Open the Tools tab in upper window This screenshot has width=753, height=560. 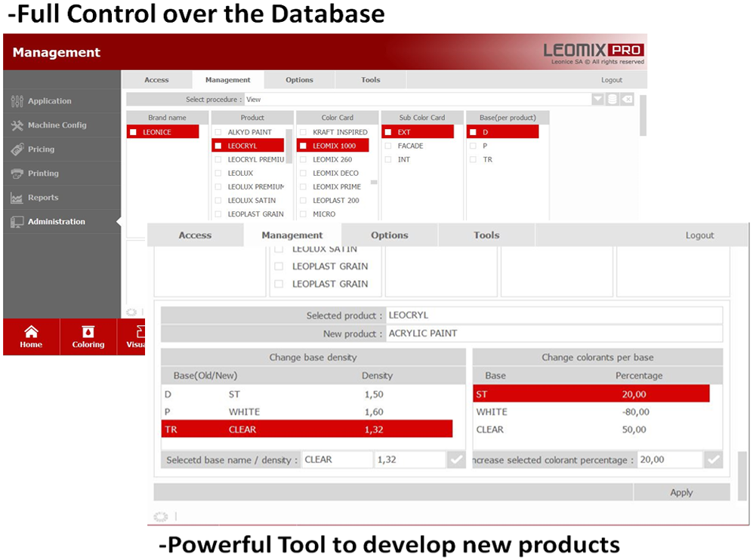[x=370, y=80]
